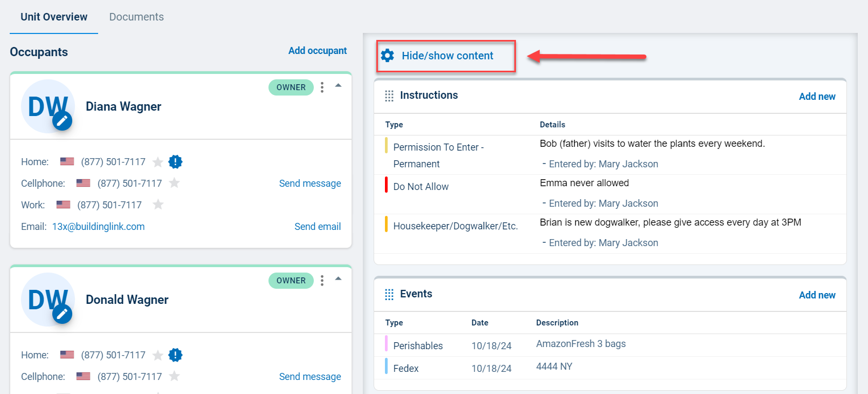Click the gear icon beside Hide/show content
Screen dimensions: 868x394
(x=387, y=56)
